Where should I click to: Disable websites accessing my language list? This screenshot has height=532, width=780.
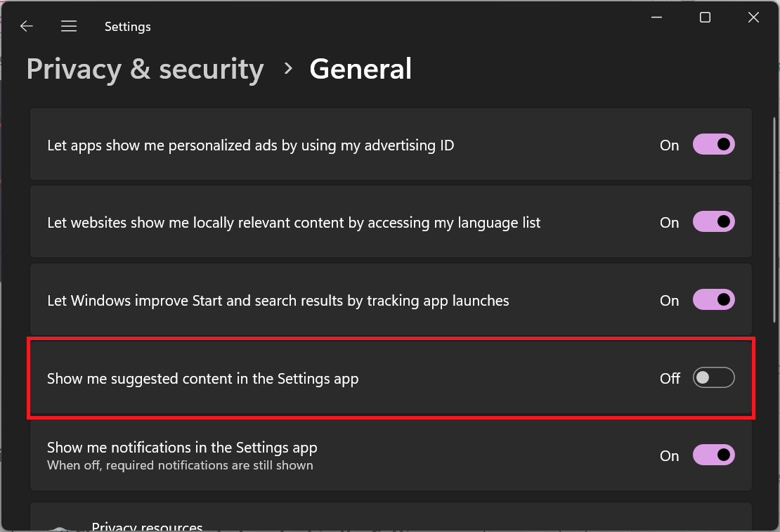(x=713, y=221)
